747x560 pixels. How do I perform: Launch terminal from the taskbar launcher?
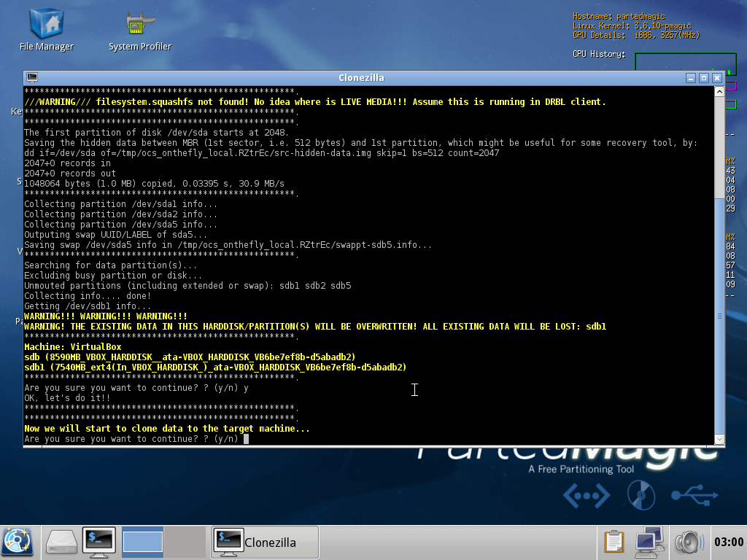(x=100, y=542)
